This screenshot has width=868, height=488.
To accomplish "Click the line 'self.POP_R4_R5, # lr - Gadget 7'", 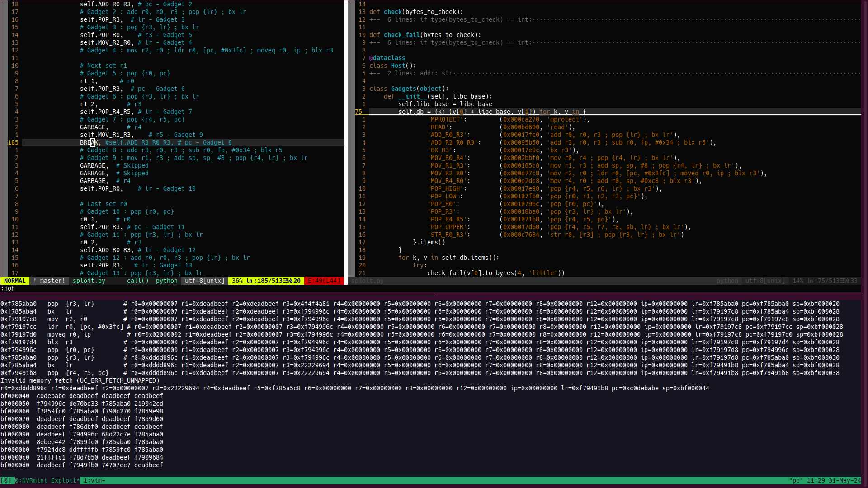I will point(136,112).
